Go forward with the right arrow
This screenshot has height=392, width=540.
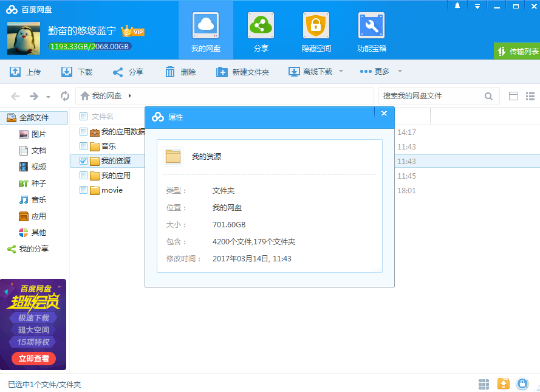(34, 96)
